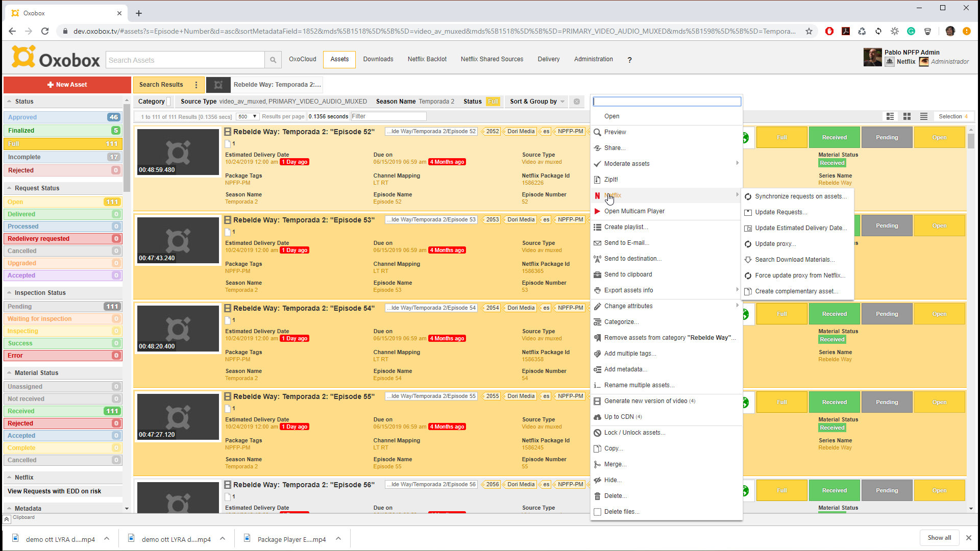Click the envelope icon for Send to E-mail
The width and height of the screenshot is (980, 551).
pyautogui.click(x=597, y=243)
